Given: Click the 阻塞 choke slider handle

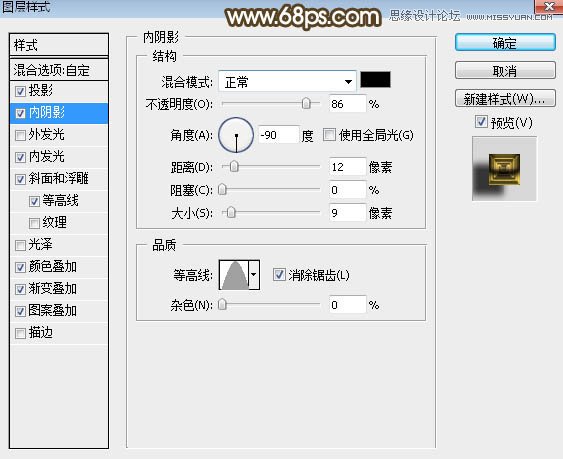Looking at the screenshot, I should 223,189.
